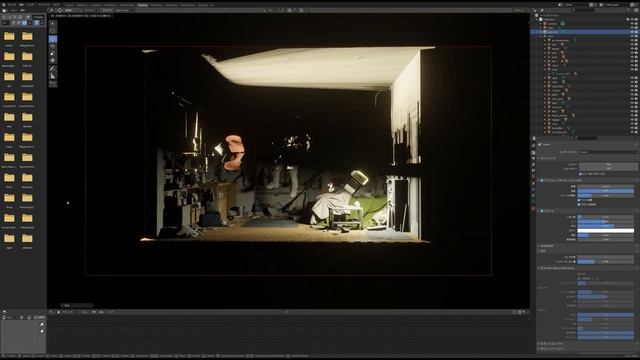640x360 pixels.
Task: Add a new workspace with plus button
Action: [212, 5]
